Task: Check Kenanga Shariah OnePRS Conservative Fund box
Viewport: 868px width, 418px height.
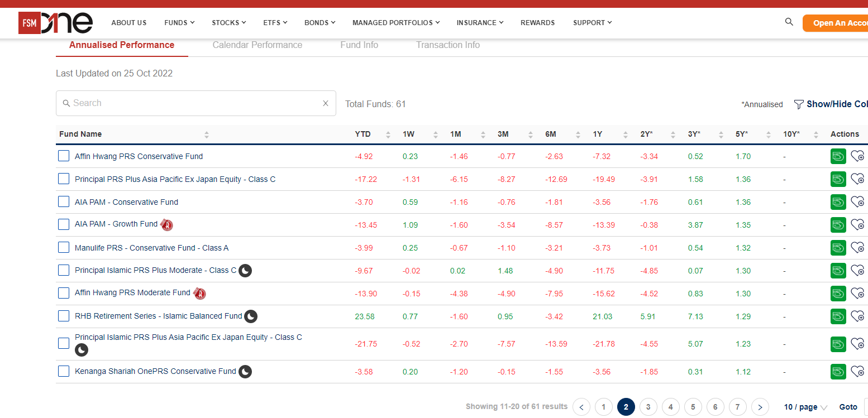Action: 64,372
